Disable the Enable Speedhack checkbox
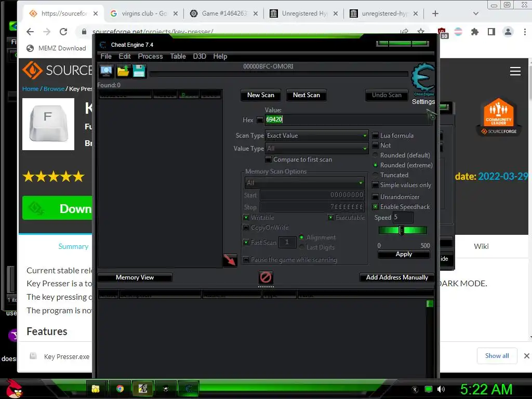Image resolution: width=532 pixels, height=399 pixels. (375, 207)
